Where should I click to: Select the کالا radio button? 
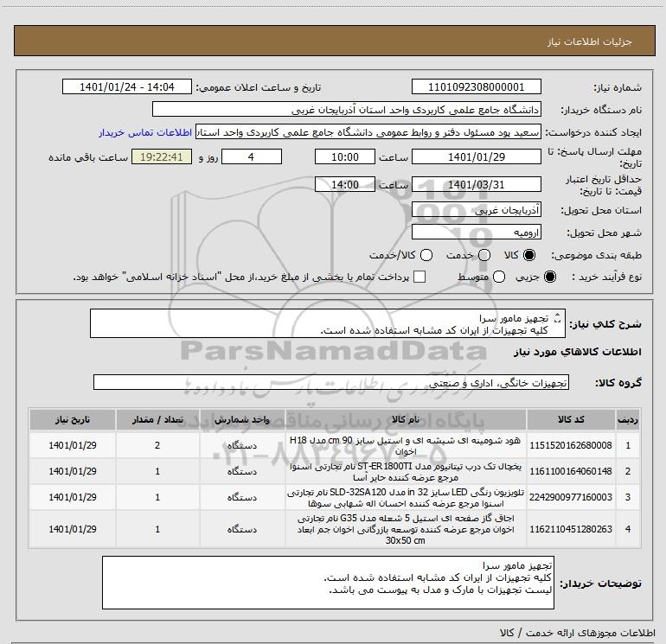(529, 255)
